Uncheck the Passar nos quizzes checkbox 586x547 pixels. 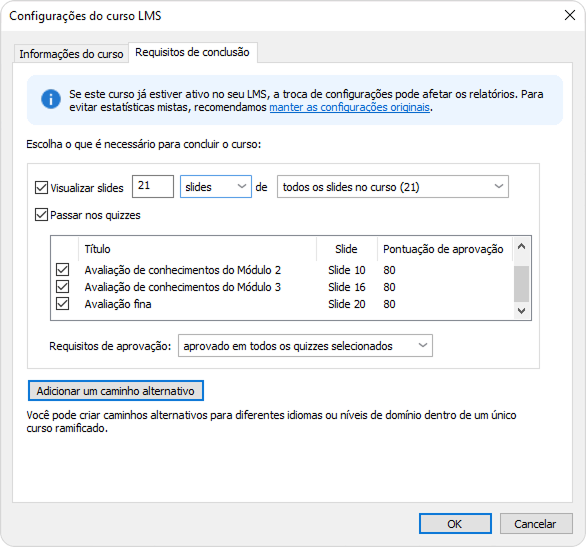click(41, 215)
